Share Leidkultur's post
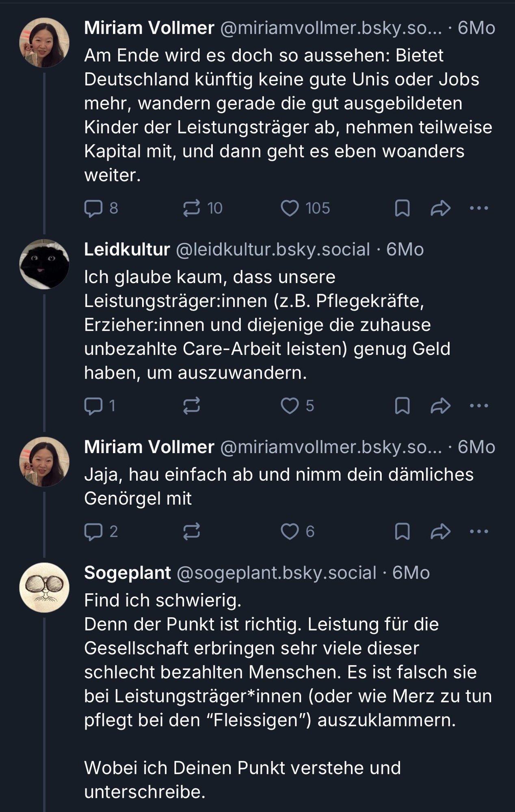Screen dimensions: 515x812 [441, 406]
